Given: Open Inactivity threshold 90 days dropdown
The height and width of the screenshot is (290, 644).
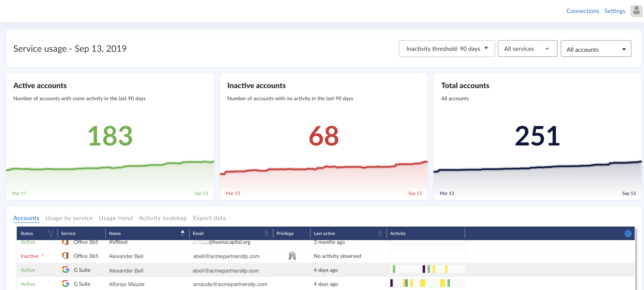Looking at the screenshot, I should [x=446, y=48].
